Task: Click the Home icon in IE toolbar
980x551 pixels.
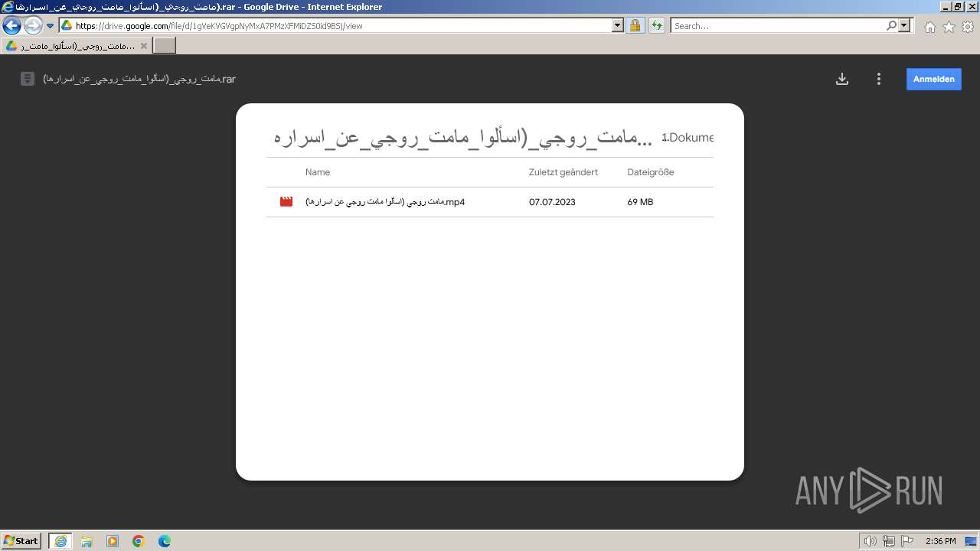Action: click(929, 27)
